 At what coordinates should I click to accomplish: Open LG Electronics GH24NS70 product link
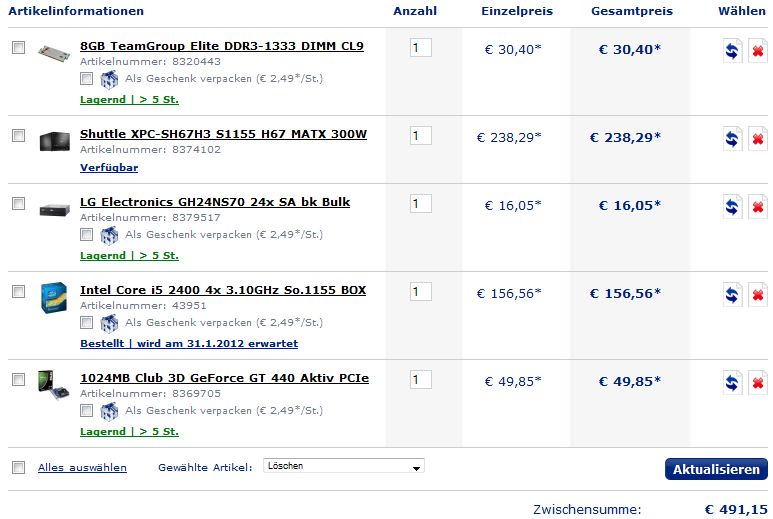215,202
